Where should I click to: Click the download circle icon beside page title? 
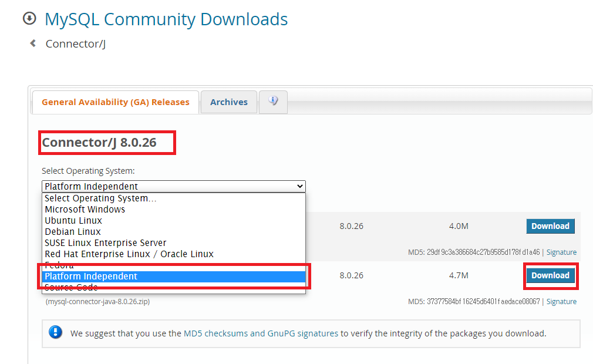pos(29,18)
